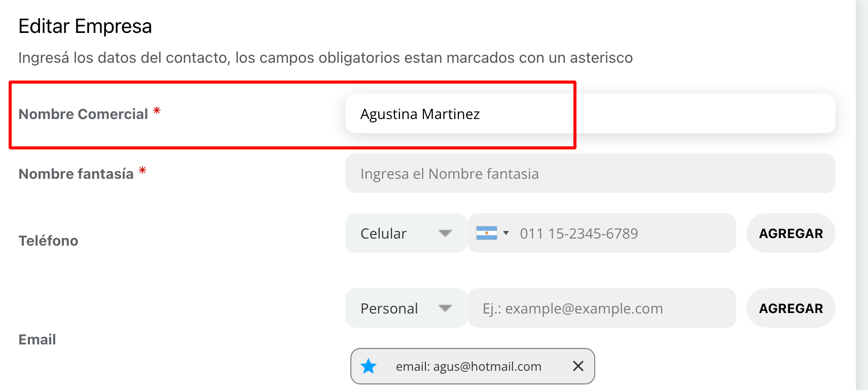Click the email address input field

point(601,308)
